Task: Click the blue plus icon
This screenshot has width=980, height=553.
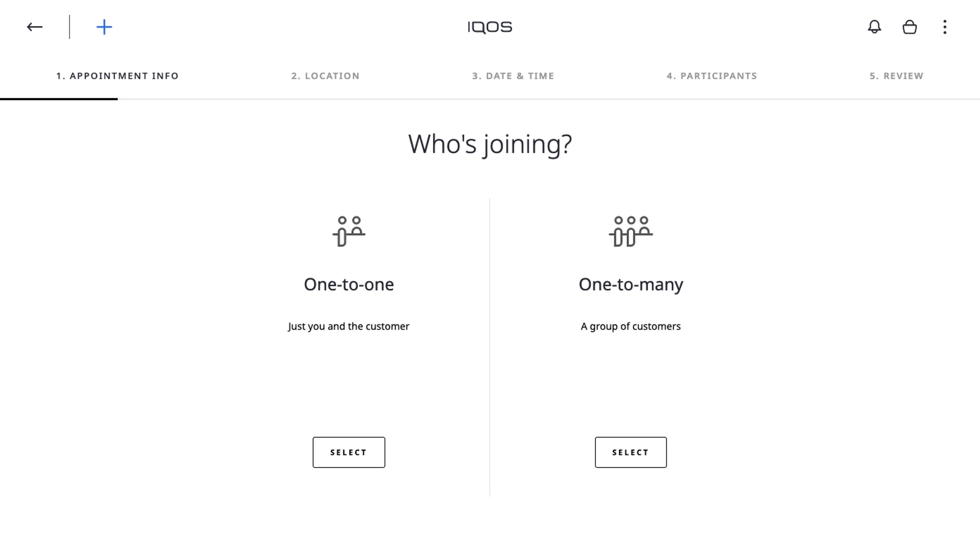Action: (x=104, y=27)
